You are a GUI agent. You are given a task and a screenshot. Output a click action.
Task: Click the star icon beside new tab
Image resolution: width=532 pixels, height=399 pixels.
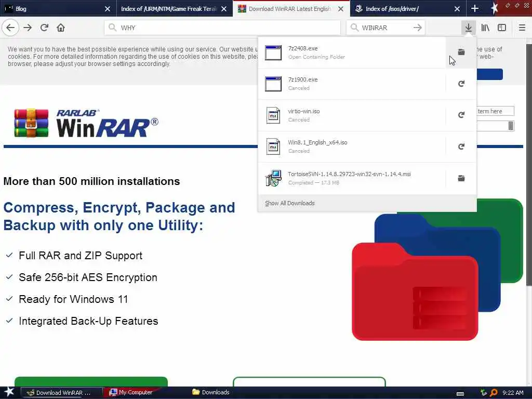[x=494, y=8]
